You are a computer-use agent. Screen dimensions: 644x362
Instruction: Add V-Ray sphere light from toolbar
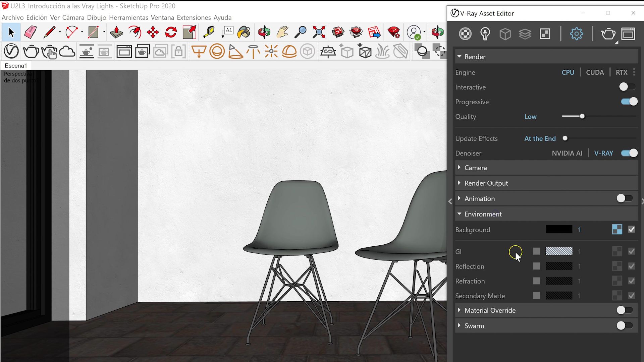point(217,52)
